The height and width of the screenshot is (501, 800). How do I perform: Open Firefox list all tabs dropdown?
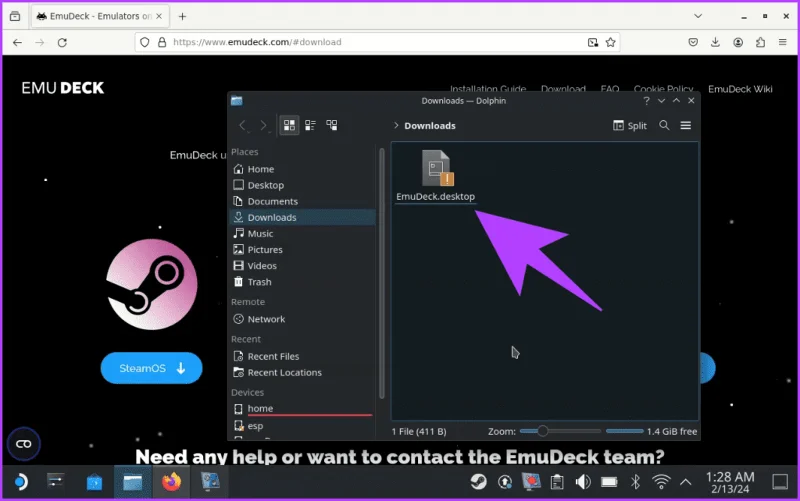[698, 16]
